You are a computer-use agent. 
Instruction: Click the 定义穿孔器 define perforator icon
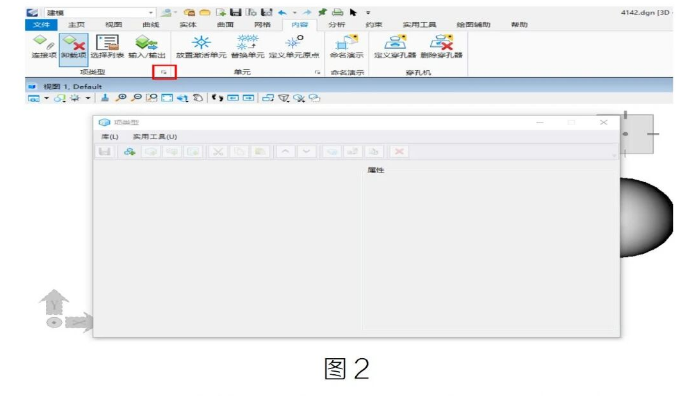(x=395, y=47)
